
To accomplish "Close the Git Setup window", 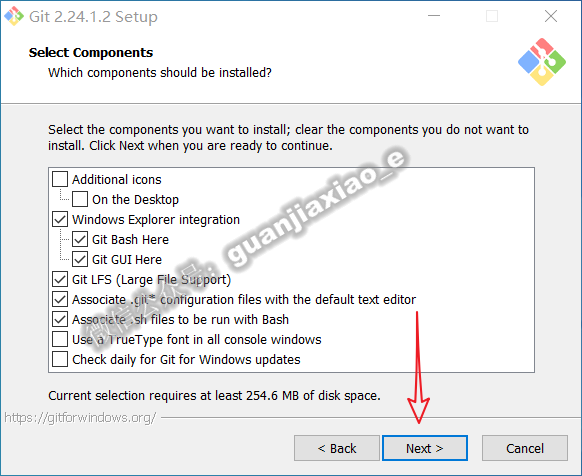I will click(x=551, y=16).
